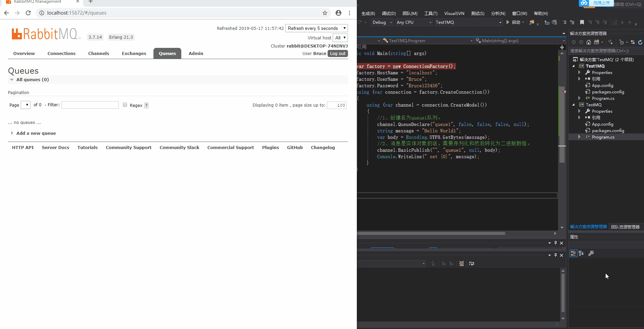Open the Any CPU platform dropdown
Image resolution: width=644 pixels, height=329 pixels.
click(x=414, y=22)
